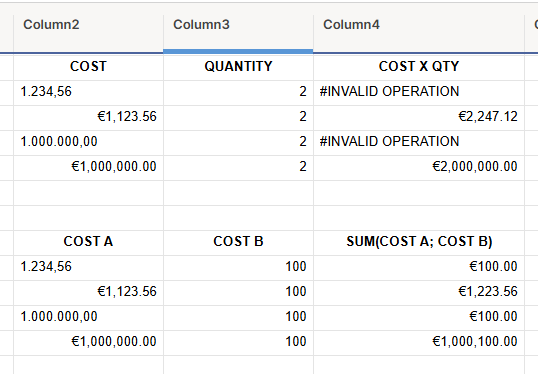Select second #INVALID OPERATION cell
538x374 pixels.
click(x=419, y=142)
